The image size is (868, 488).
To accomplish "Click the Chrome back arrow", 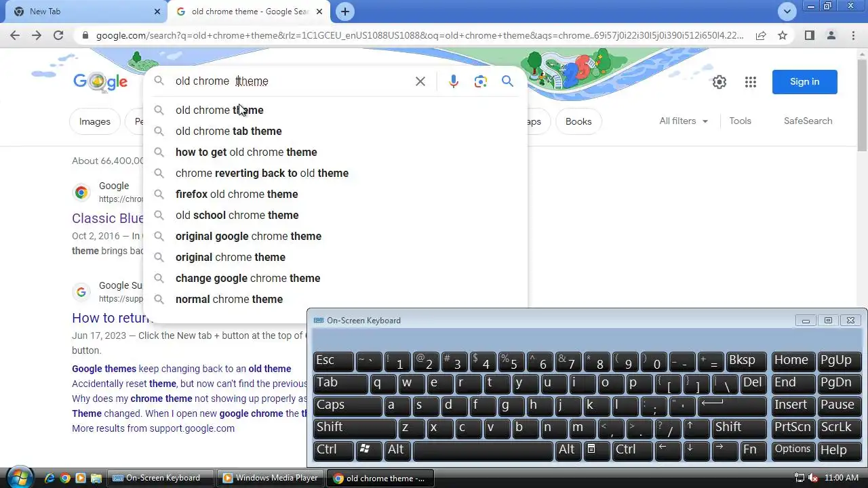I will point(15,35).
